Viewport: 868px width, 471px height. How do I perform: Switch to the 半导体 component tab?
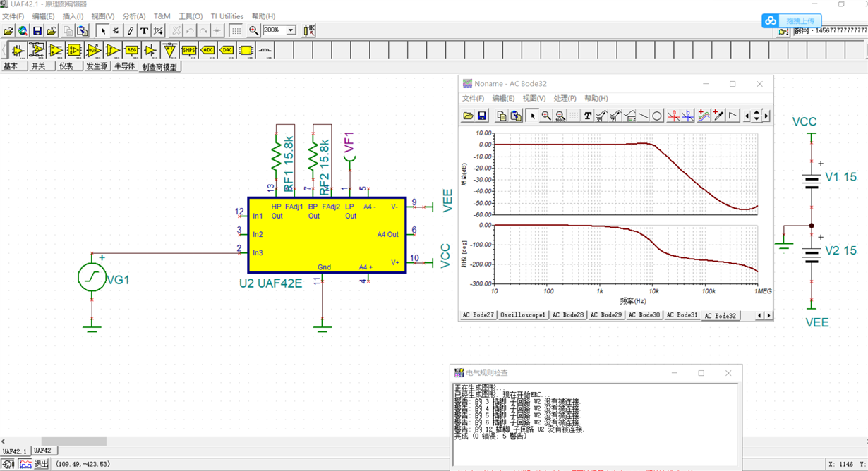click(x=124, y=66)
